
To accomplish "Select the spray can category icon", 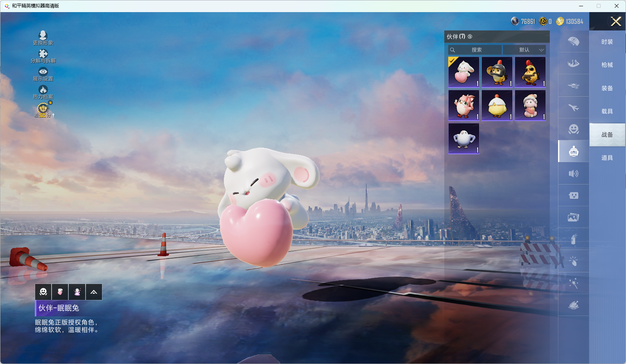I will coord(573,239).
